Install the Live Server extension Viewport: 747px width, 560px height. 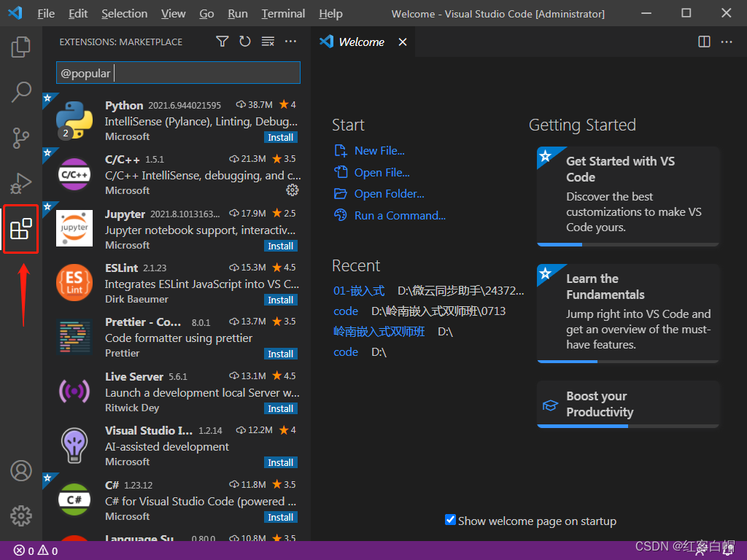[281, 409]
